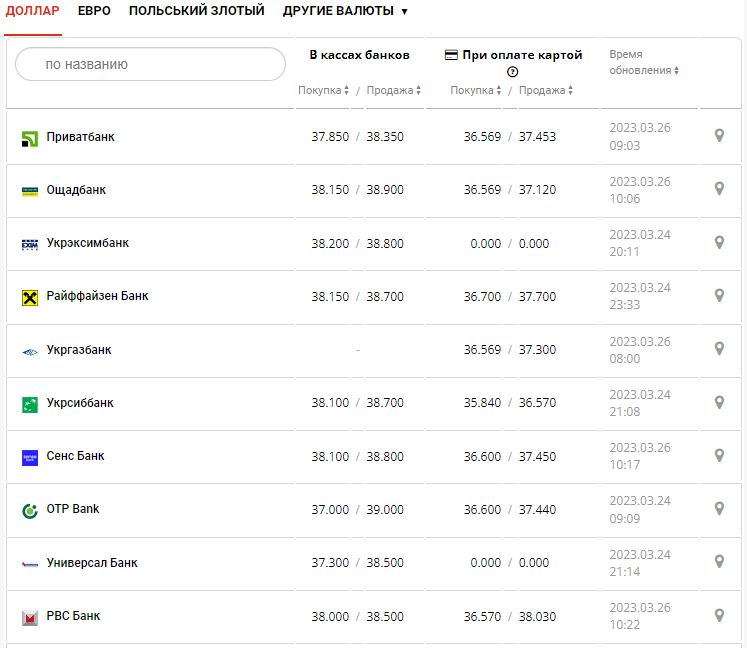The image size is (747, 648).
Task: Sort by cash desk Покупка column
Action: click(x=324, y=90)
